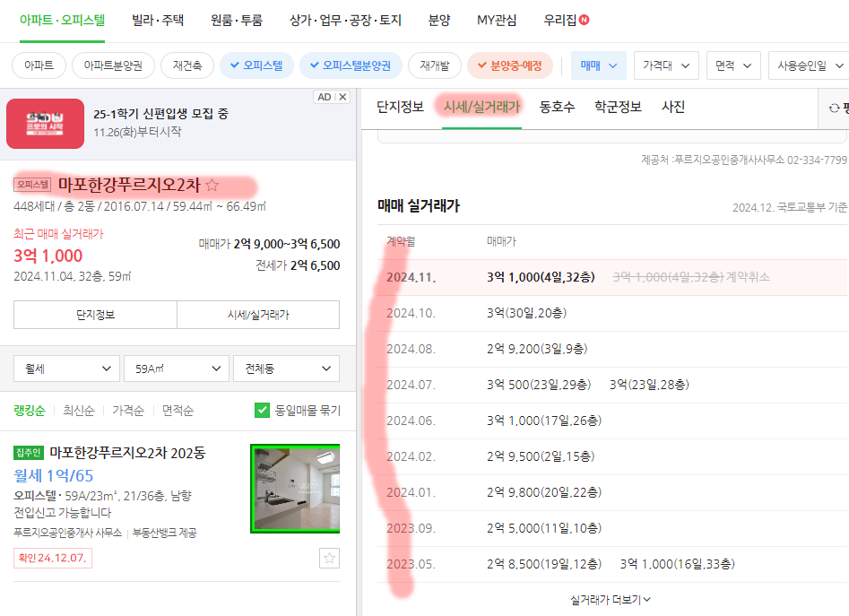
Task: Close the AD banner with X
Action: [x=342, y=97]
